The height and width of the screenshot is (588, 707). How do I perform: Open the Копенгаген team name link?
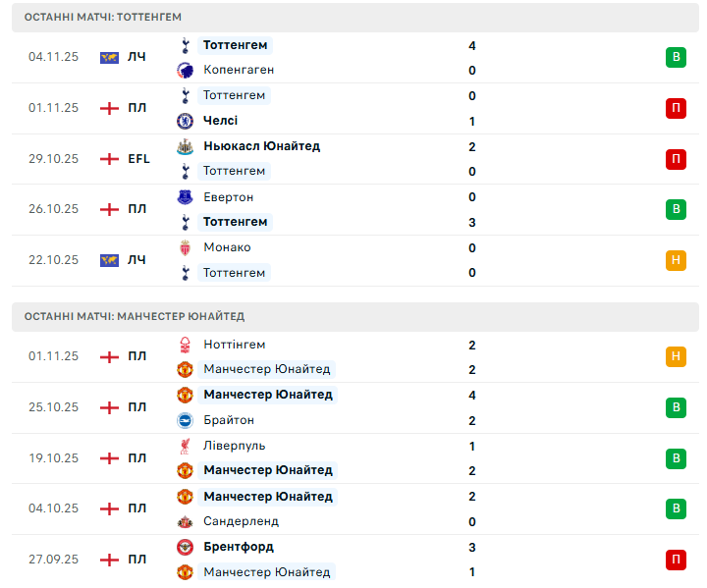pos(239,70)
